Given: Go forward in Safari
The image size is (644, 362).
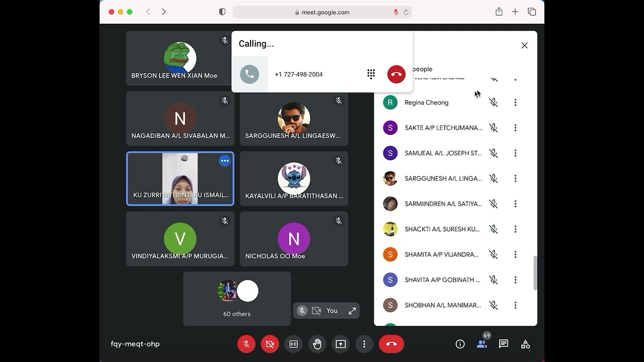Looking at the screenshot, I should 164,12.
